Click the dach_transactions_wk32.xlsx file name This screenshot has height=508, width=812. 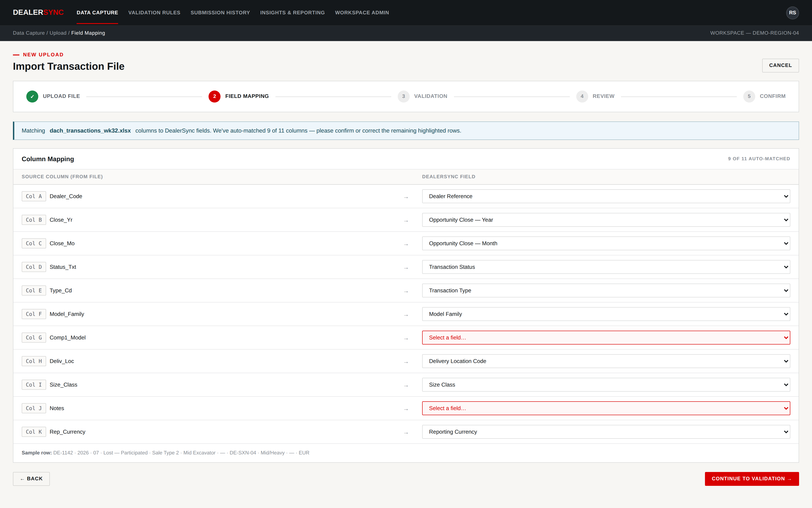pyautogui.click(x=90, y=131)
